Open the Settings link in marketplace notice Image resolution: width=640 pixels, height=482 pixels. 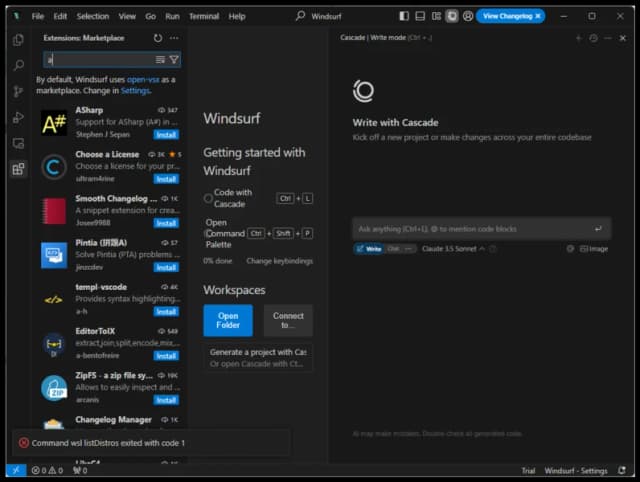pyautogui.click(x=135, y=91)
